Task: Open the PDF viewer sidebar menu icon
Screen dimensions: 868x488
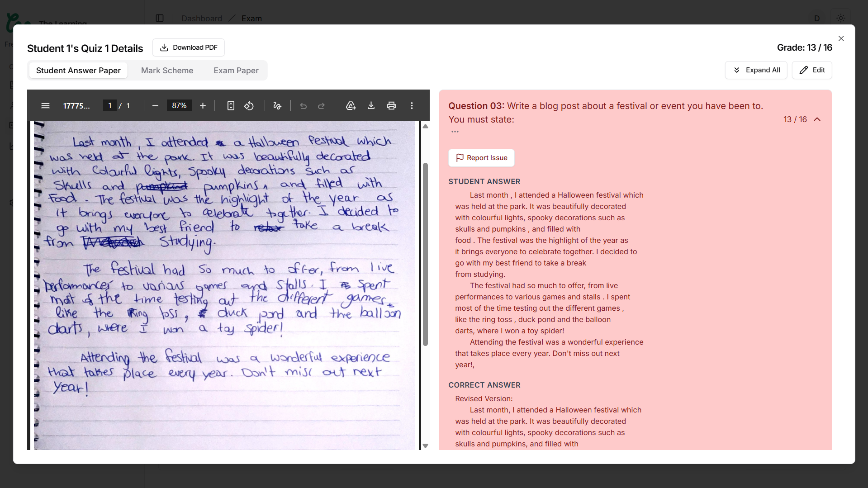Action: click(x=45, y=106)
